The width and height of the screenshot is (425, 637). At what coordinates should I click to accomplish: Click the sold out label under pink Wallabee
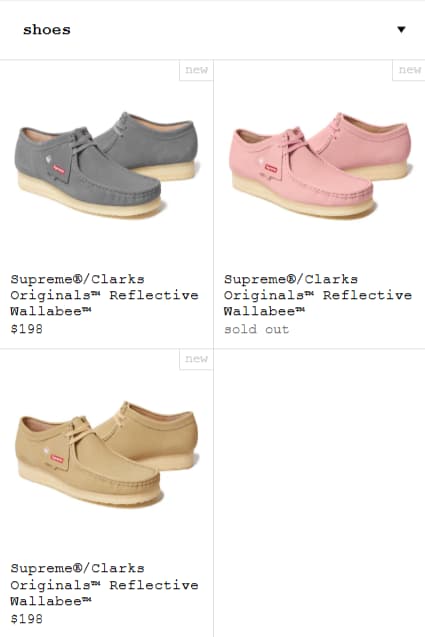[x=256, y=329]
